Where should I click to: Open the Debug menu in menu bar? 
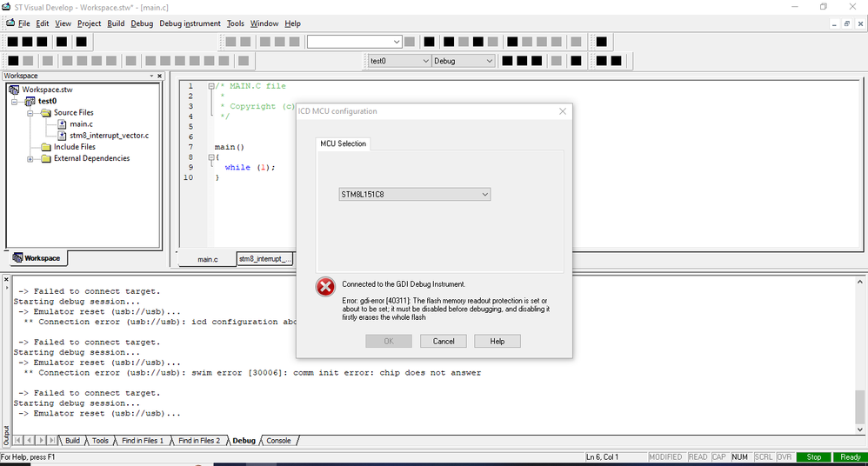point(142,23)
